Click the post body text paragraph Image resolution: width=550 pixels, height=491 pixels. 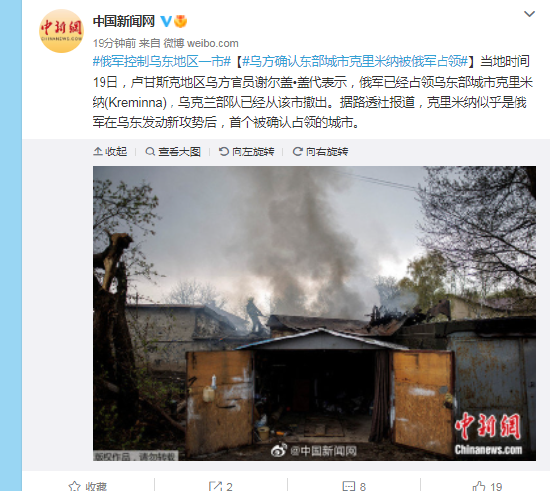pos(313,92)
